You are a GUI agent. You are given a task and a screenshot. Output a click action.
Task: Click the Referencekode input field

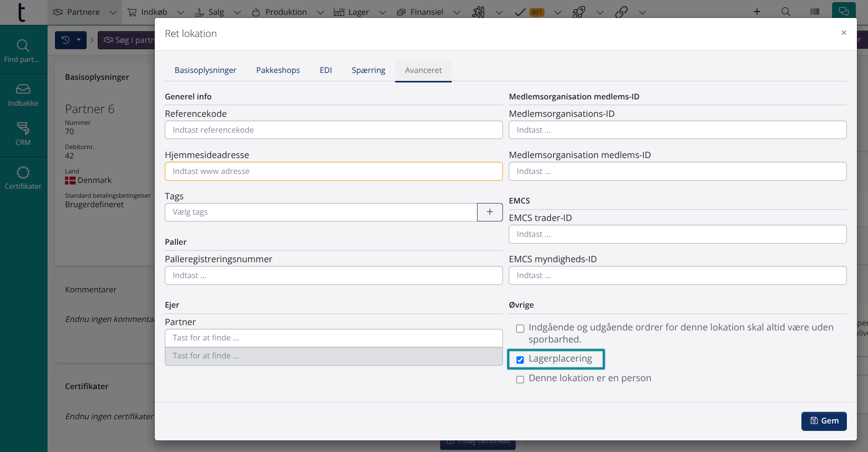[x=333, y=130]
